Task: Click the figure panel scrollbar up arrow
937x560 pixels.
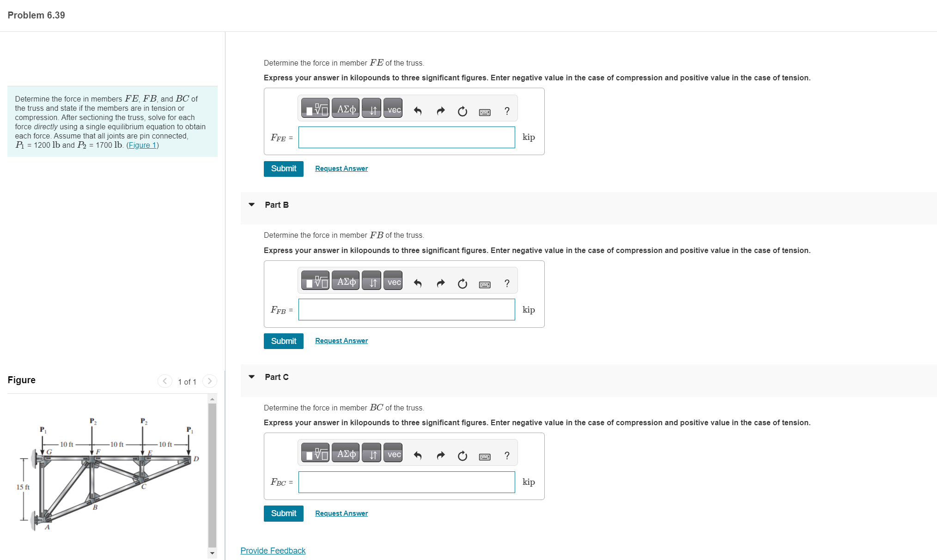Action: pyautogui.click(x=213, y=399)
